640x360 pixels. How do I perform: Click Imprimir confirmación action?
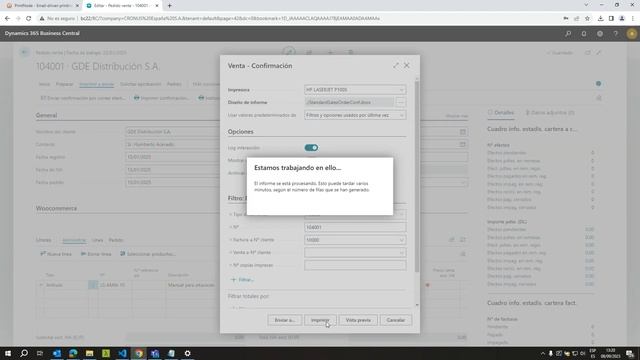162,98
